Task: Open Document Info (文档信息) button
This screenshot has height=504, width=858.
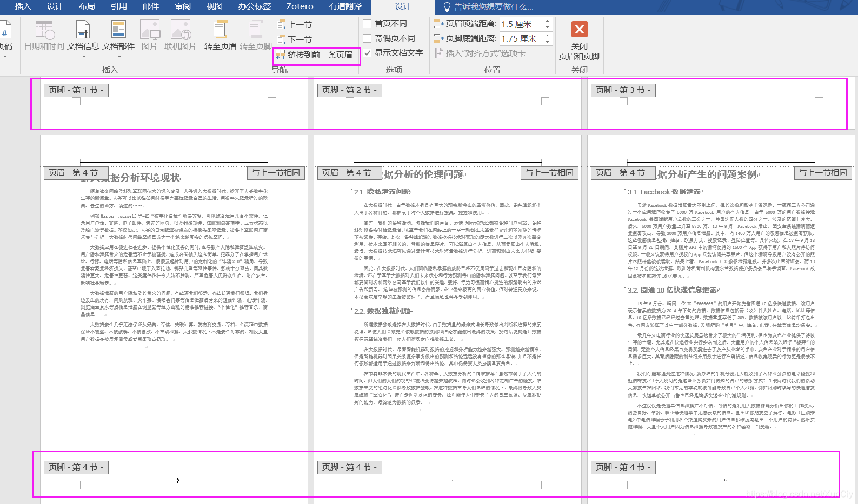Action: (x=83, y=36)
